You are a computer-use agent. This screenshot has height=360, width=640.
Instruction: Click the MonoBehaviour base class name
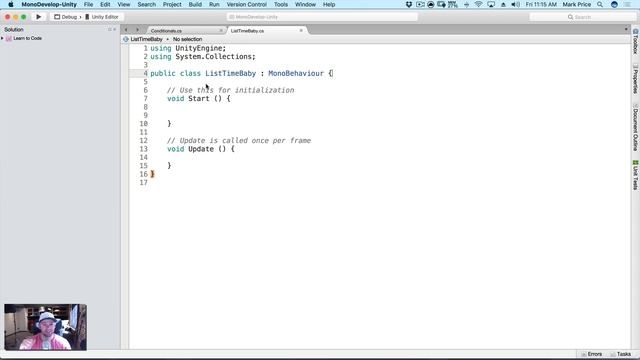296,73
